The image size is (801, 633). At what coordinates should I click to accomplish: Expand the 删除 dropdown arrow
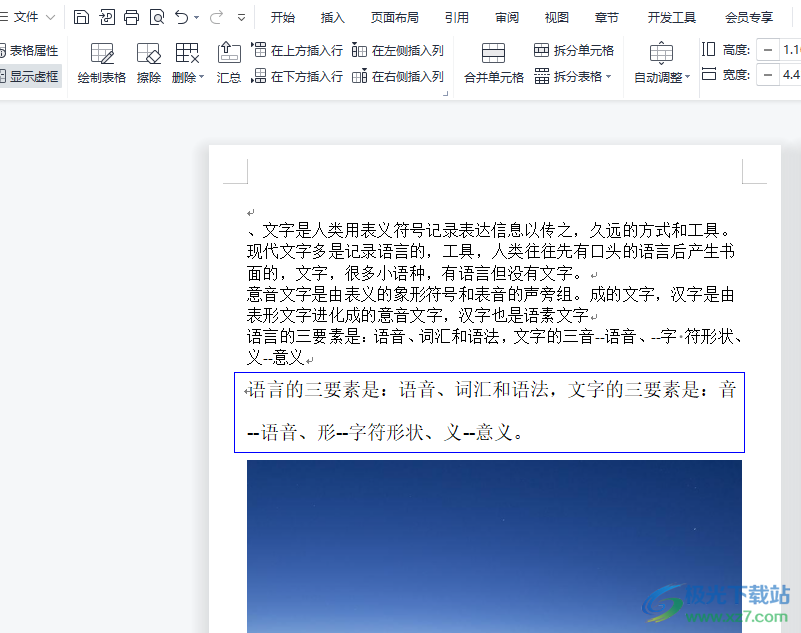point(201,77)
